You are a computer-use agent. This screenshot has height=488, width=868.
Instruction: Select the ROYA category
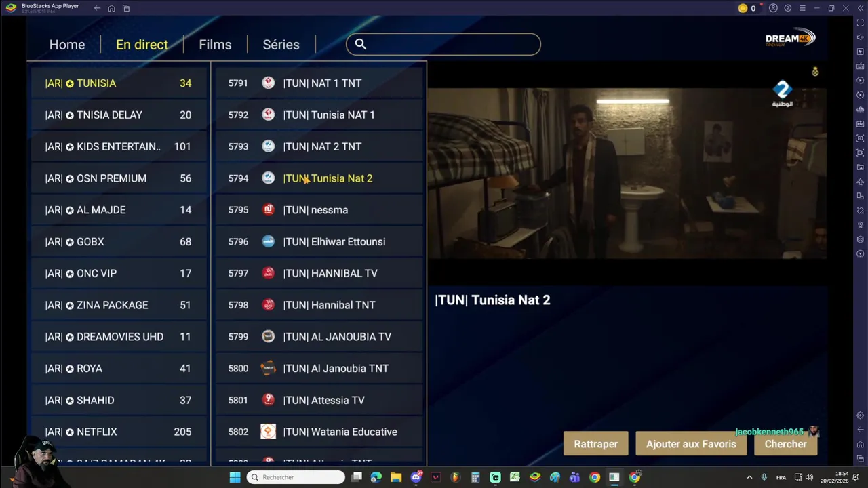click(x=119, y=368)
